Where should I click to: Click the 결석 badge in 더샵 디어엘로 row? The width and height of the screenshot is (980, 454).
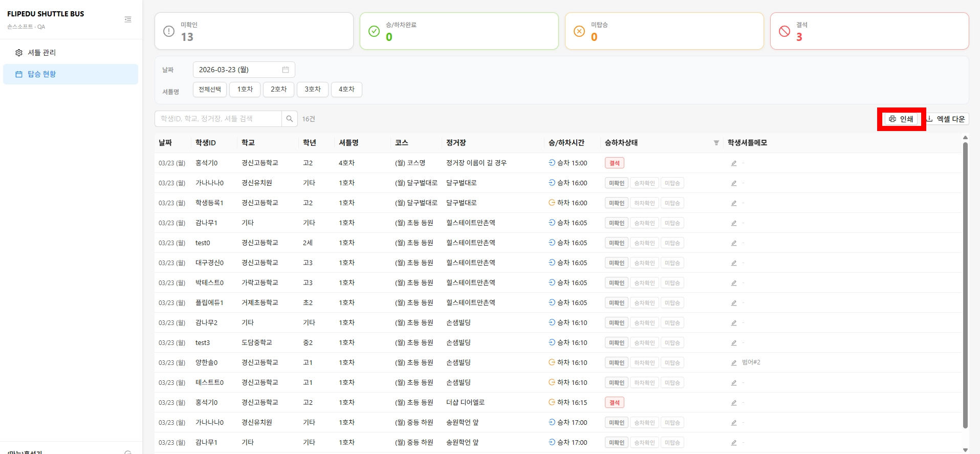(x=614, y=403)
